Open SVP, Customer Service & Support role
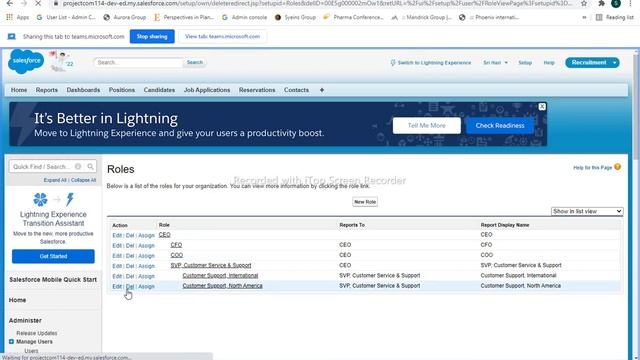Image resolution: width=640 pixels, height=360 pixels. [211, 265]
